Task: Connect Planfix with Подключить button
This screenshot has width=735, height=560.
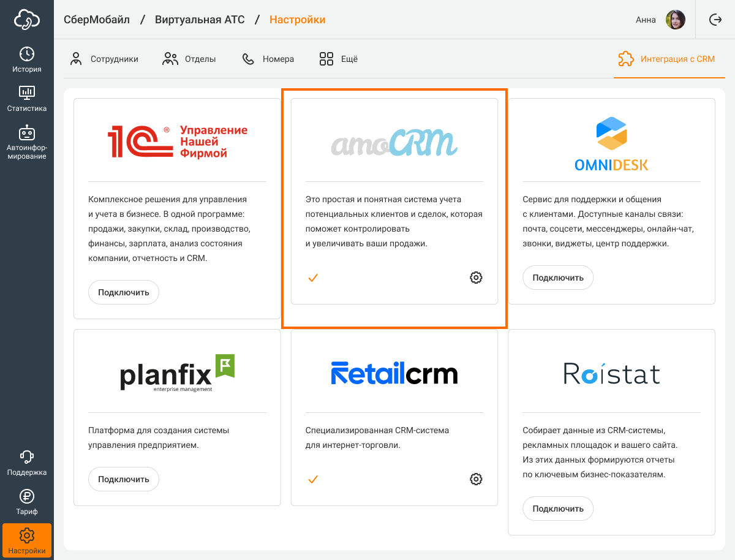Action: [x=124, y=479]
